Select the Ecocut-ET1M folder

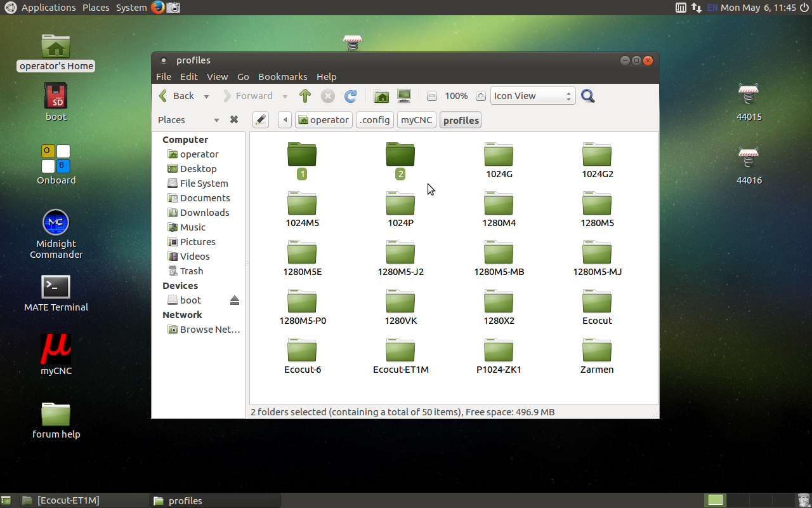click(x=400, y=356)
